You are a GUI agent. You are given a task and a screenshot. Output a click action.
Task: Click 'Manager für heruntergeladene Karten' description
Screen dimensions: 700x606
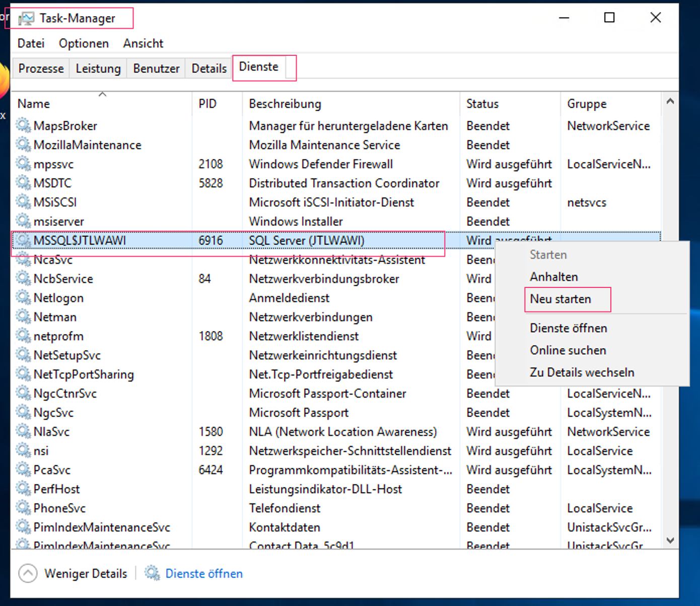[348, 126]
